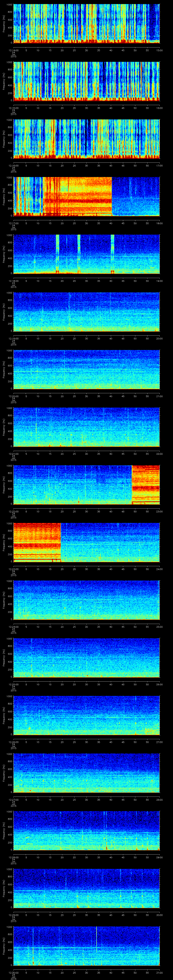Click the 20:00 end time label
This screenshot has width=173, height=980.
click(160, 339)
